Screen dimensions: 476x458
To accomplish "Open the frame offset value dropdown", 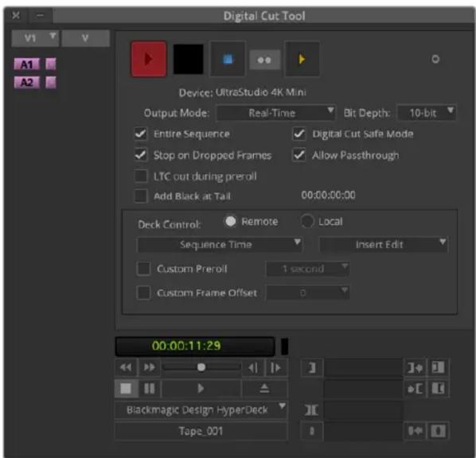I will point(308,293).
